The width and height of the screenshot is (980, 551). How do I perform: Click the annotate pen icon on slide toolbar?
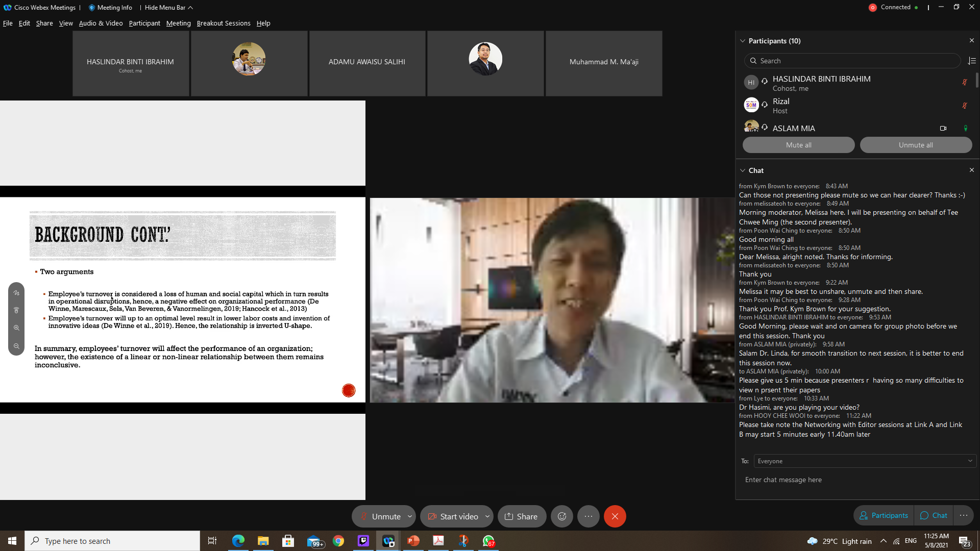pyautogui.click(x=16, y=293)
